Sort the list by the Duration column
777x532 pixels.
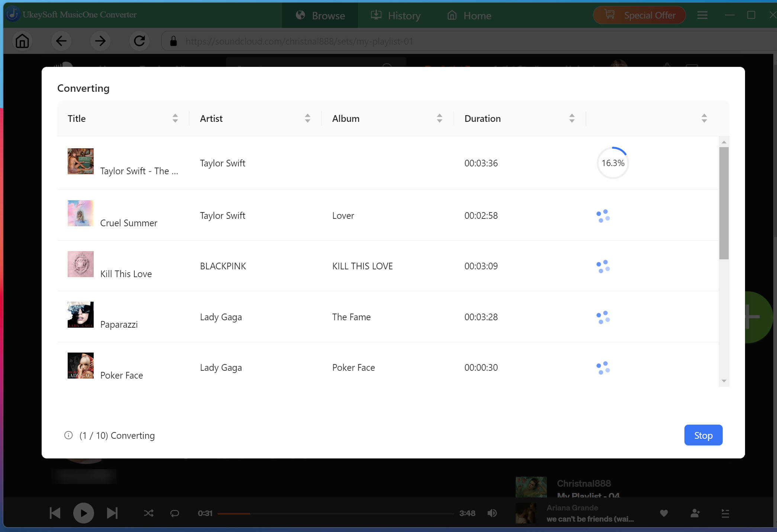point(572,119)
